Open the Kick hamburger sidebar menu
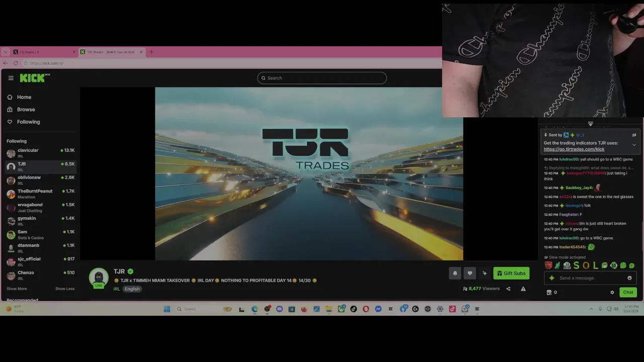 click(11, 78)
